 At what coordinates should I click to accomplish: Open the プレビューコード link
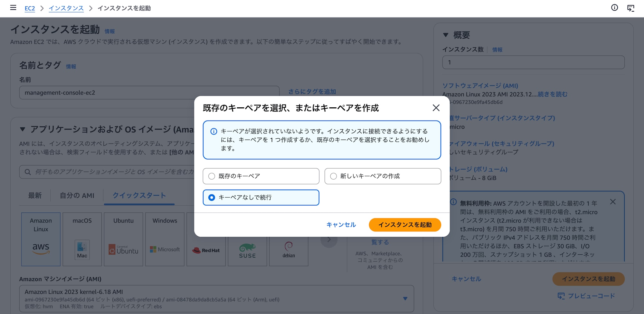586,296
